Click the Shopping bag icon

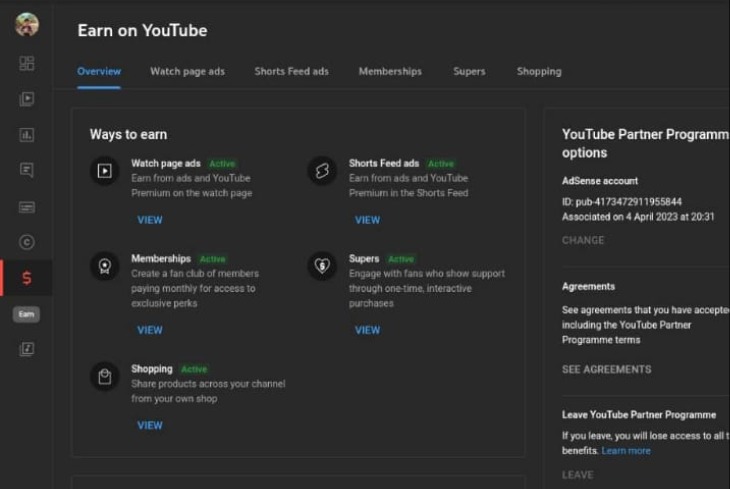[105, 376]
